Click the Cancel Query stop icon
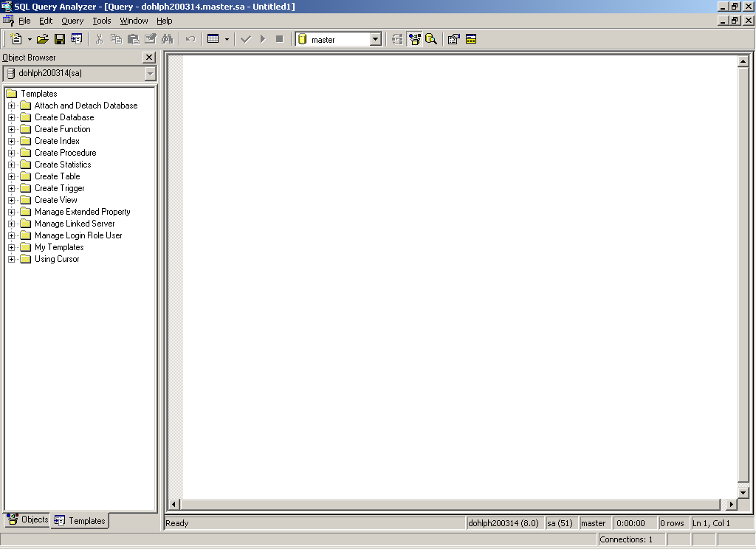Viewport: 756px width, 549px height. (x=280, y=39)
